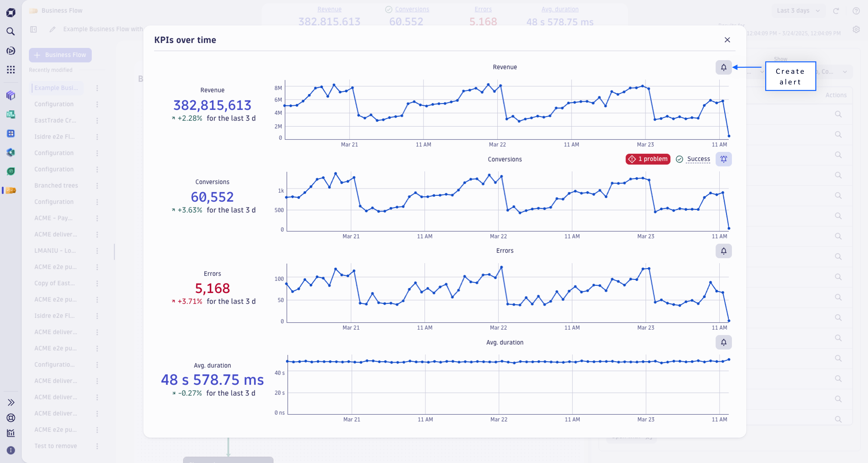Click the Success status link

point(698,159)
